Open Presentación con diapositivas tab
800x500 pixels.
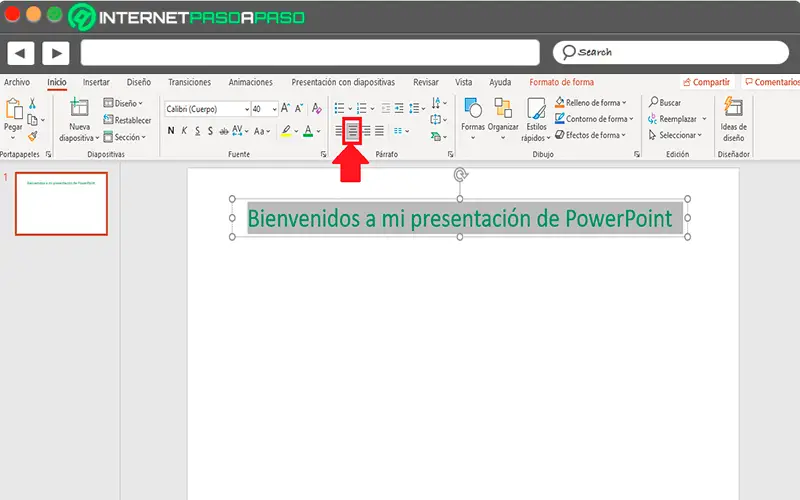click(x=343, y=82)
